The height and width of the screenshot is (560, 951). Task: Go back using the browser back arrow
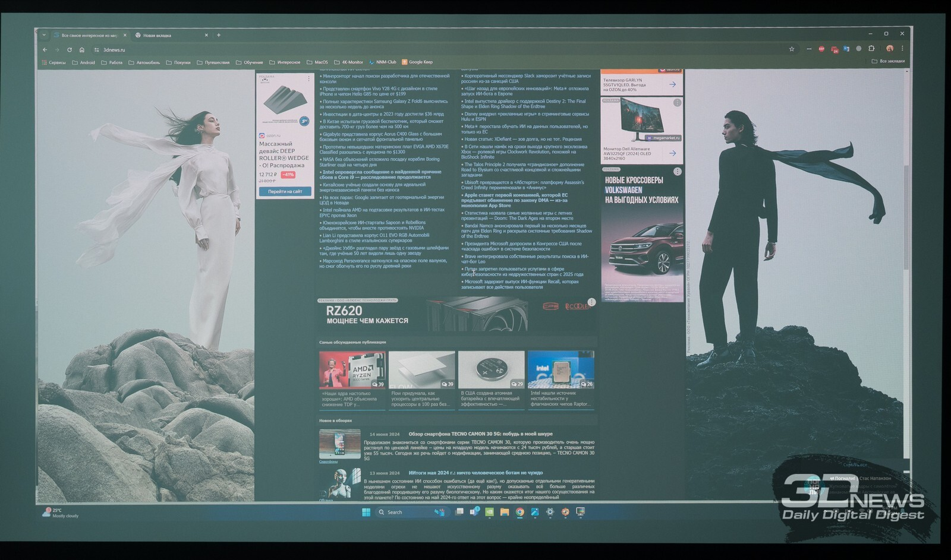click(x=45, y=50)
